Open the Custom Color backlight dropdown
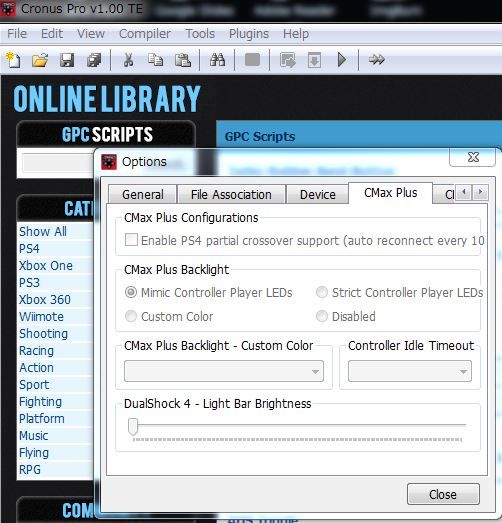The width and height of the screenshot is (502, 523). tap(224, 371)
